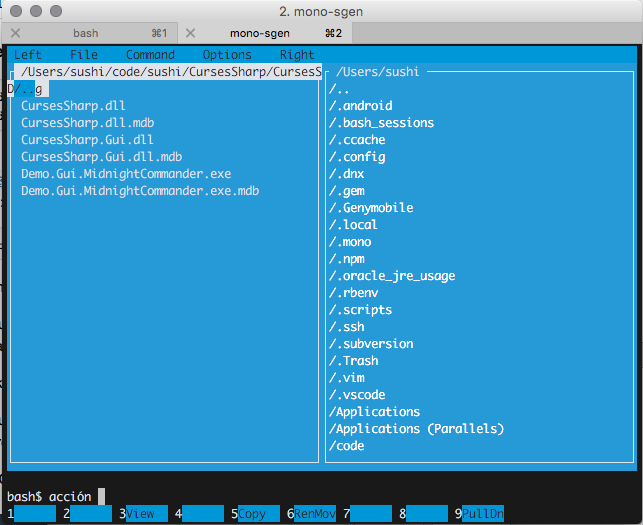Select Demo.Gui.MidnightCommander.exe file

pyautogui.click(x=126, y=174)
